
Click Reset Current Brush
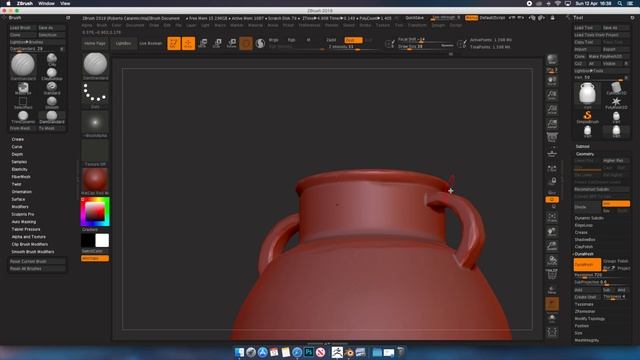[37, 261]
